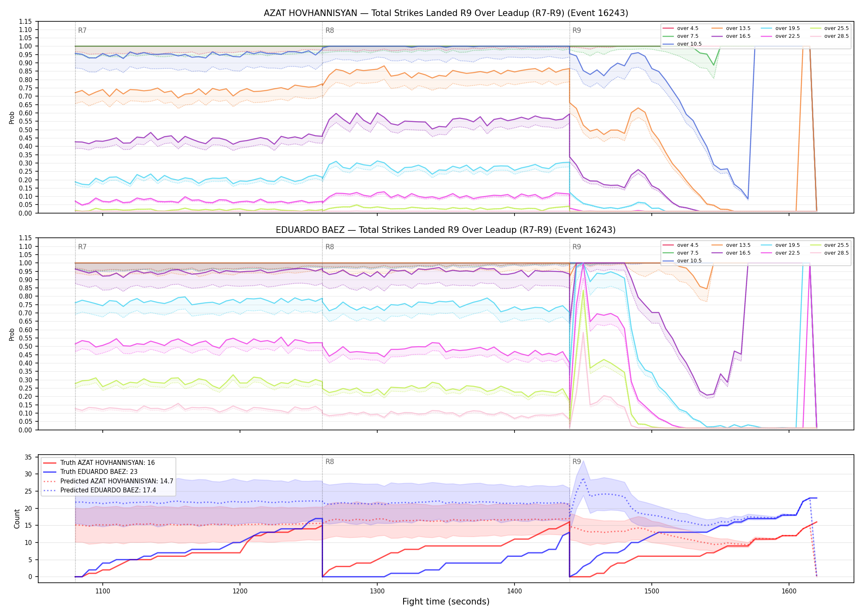The height and width of the screenshot is (616, 863).
Task: Click the EDUARDO BAEZ chart title
Action: [446, 230]
